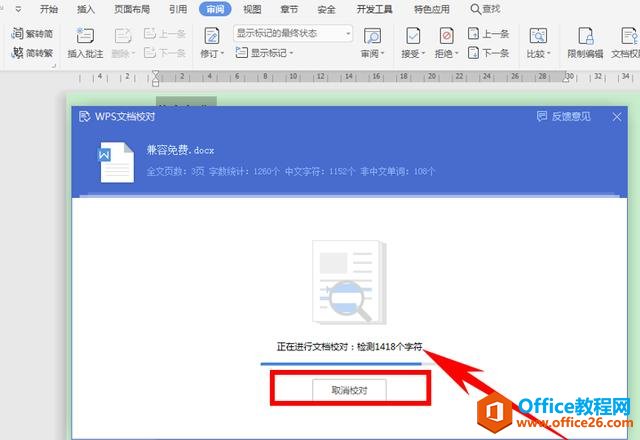Switch to the 插入 tab
640x440 pixels.
(86, 9)
